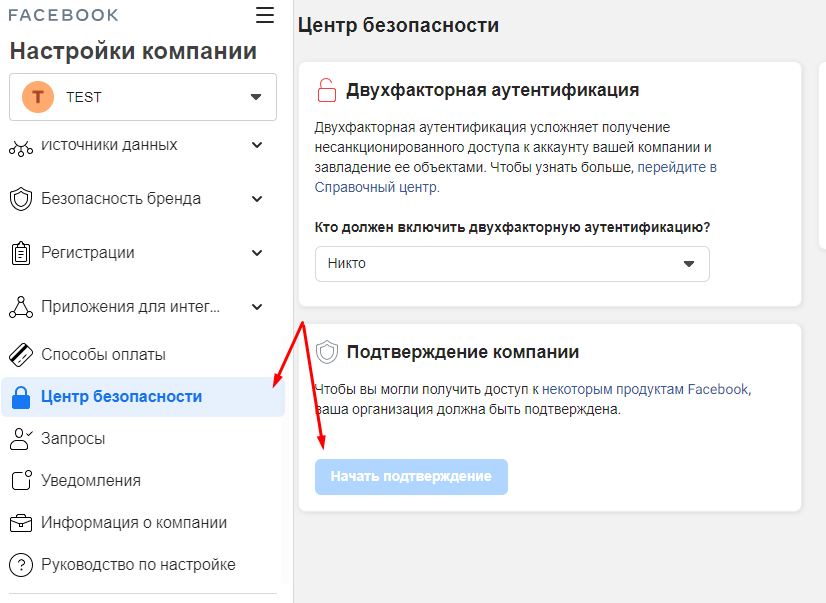Expand the Безопасность бренда section chevron
Image resolution: width=826 pixels, height=603 pixels.
pyautogui.click(x=257, y=199)
